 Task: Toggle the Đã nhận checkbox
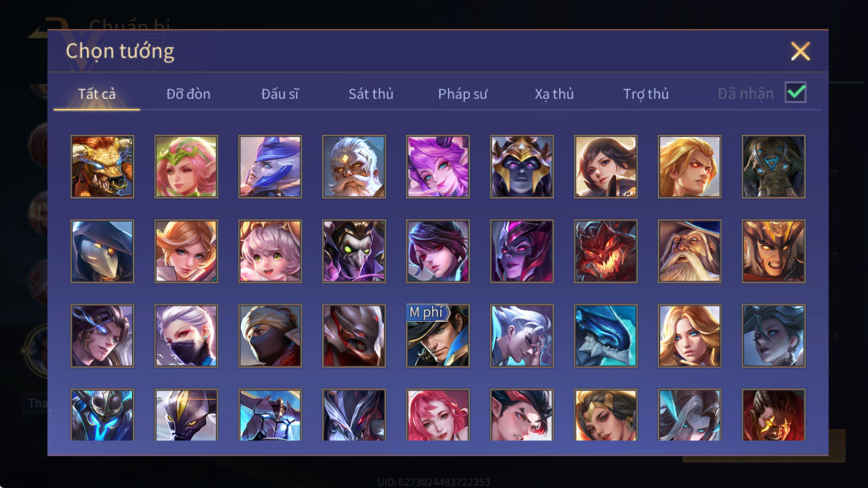click(796, 92)
